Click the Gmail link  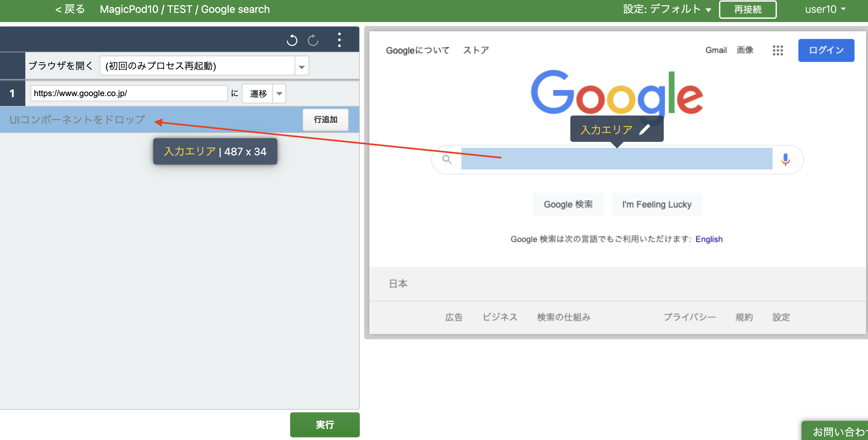tap(716, 50)
